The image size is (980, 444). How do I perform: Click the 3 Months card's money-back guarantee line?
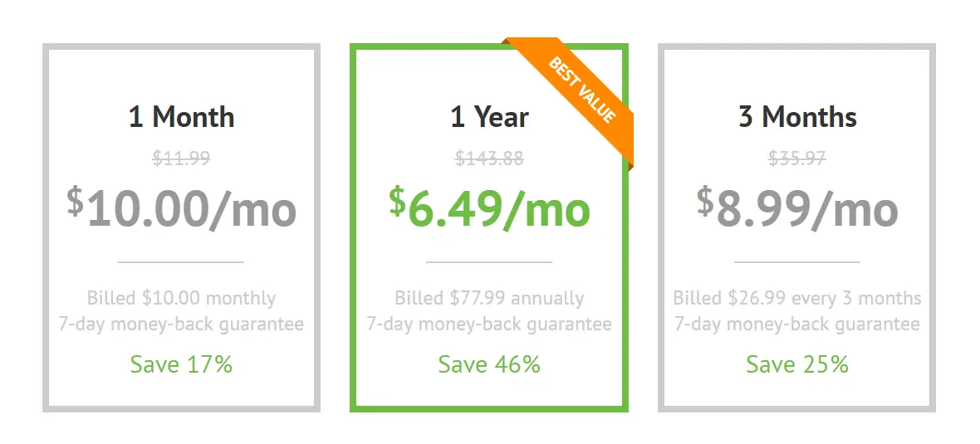pos(797,324)
